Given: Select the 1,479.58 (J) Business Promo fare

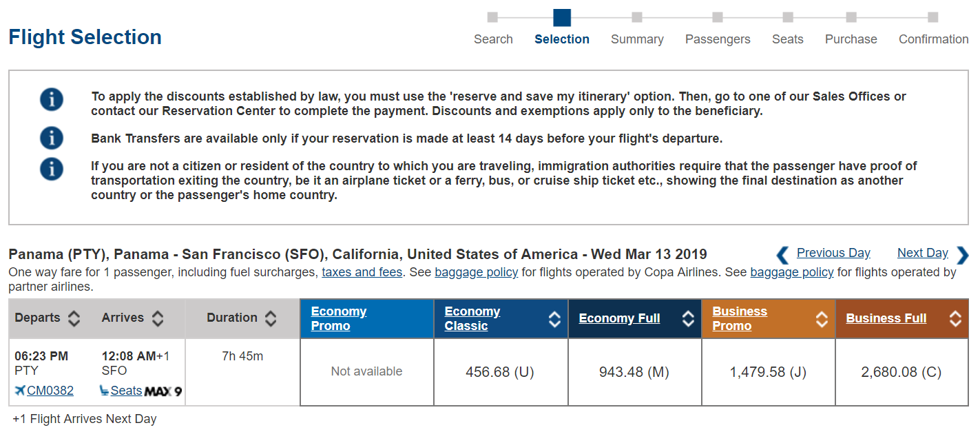Looking at the screenshot, I should tap(768, 372).
